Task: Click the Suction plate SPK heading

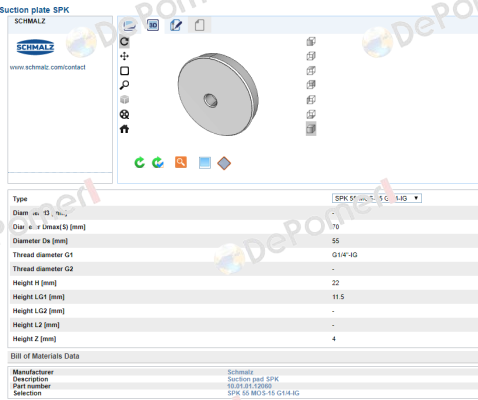Action: (x=35, y=10)
